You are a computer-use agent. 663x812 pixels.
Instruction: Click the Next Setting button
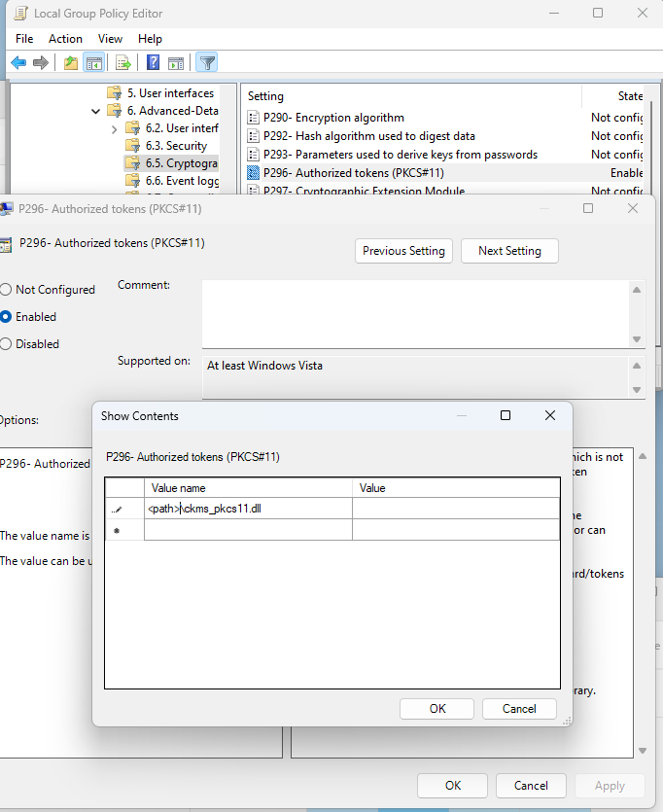coord(508,251)
